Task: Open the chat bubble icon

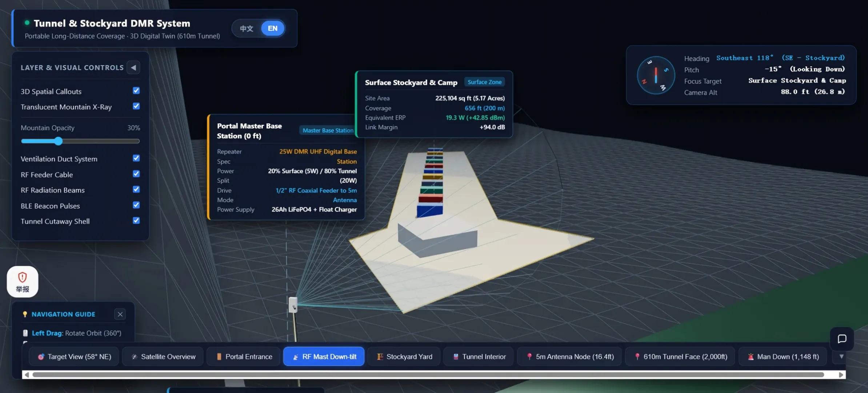Action: (842, 339)
